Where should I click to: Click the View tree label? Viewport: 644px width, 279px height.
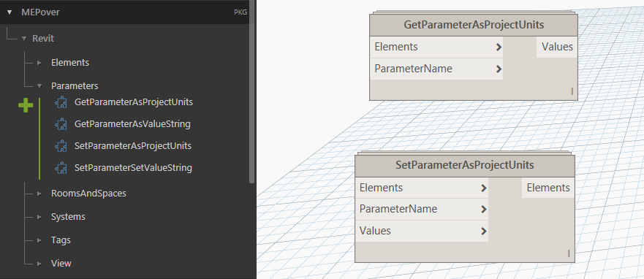coord(61,264)
